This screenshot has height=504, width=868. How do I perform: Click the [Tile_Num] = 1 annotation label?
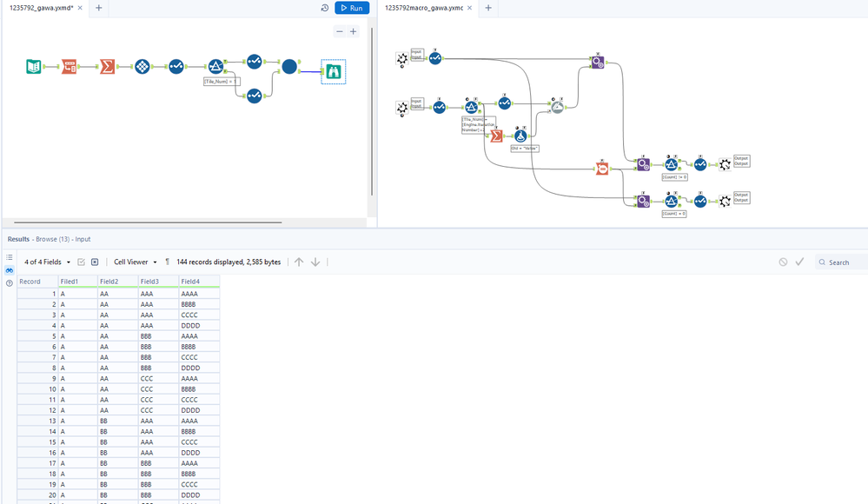pyautogui.click(x=222, y=82)
